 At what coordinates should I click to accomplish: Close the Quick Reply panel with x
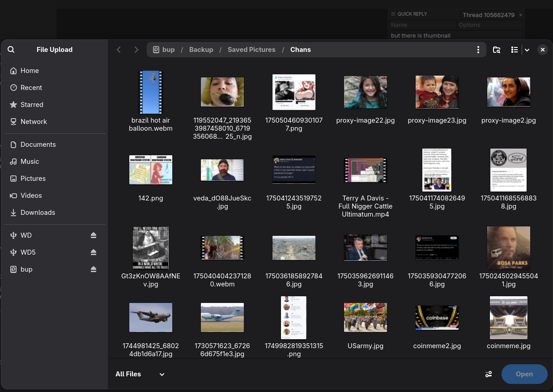(520, 15)
